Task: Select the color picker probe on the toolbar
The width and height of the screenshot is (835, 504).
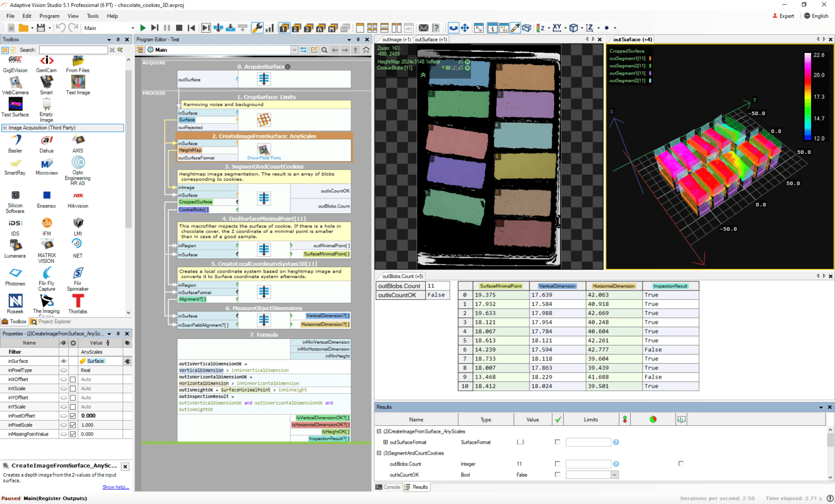Action: click(515, 27)
